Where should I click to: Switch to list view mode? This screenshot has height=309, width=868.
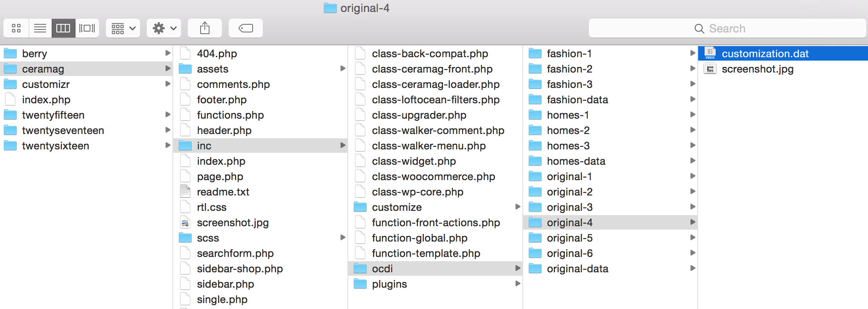[40, 28]
